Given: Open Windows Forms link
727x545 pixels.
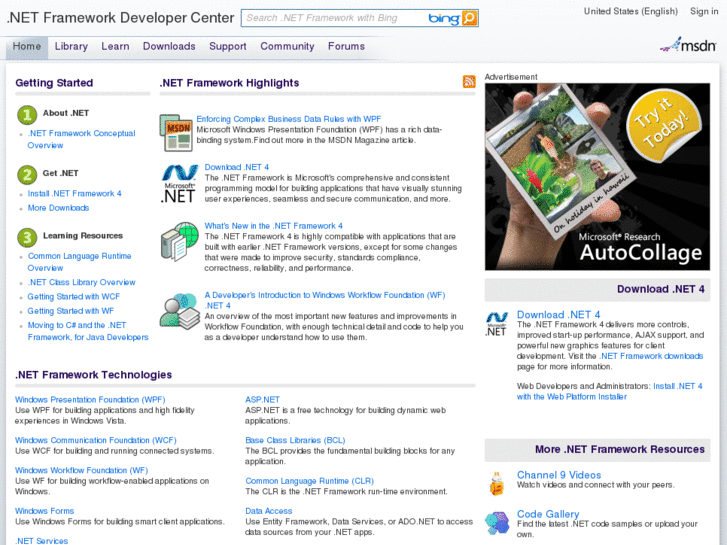Looking at the screenshot, I should (45, 511).
